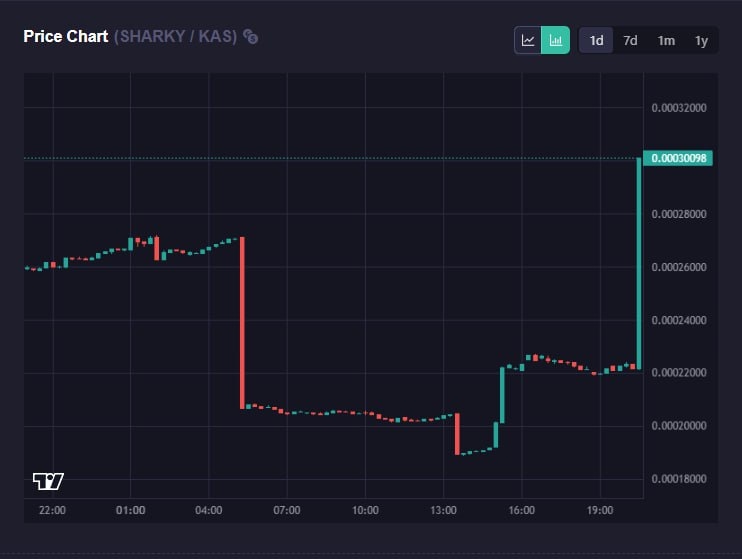Select the 1m timeframe
The width and height of the screenshot is (742, 559).
(666, 40)
